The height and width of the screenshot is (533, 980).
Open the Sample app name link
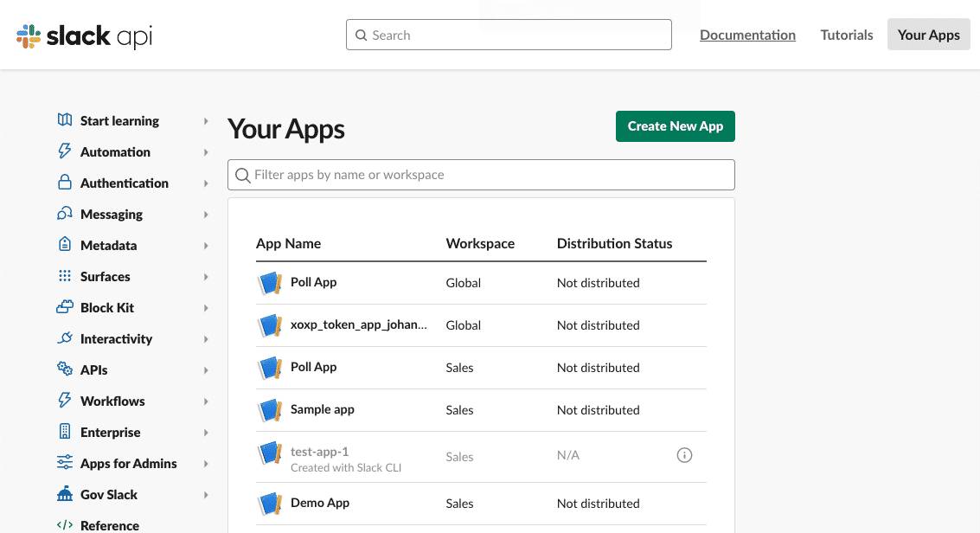[x=322, y=410]
